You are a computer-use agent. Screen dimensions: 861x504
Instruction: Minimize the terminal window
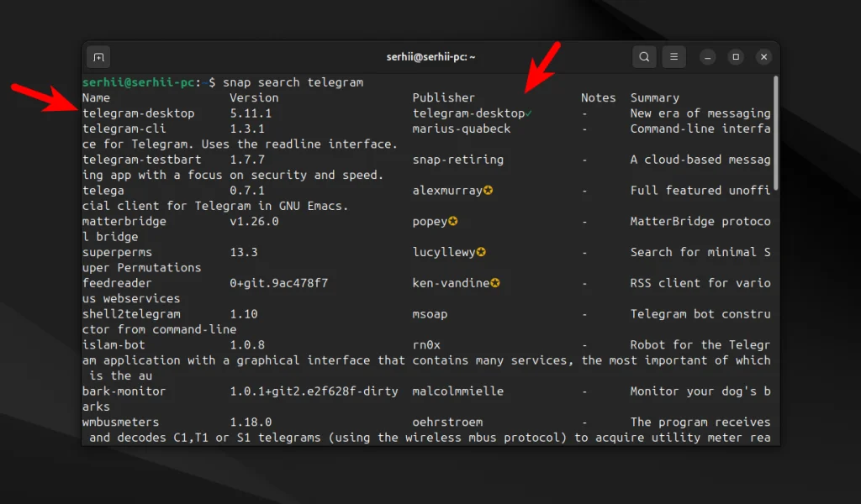click(708, 57)
